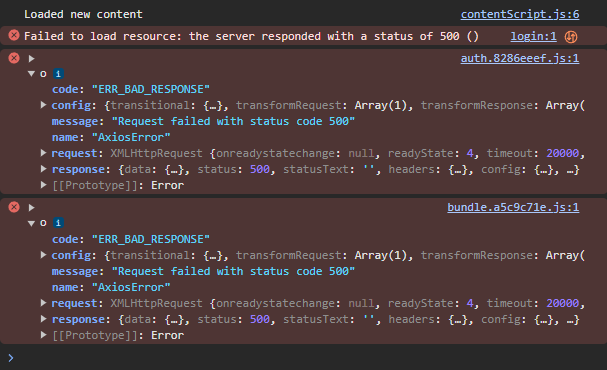Click the code "ERR_BAD_RESPONSE" value in the auth.8286eeef.js error
This screenshot has height=370, width=607.
tap(151, 89)
